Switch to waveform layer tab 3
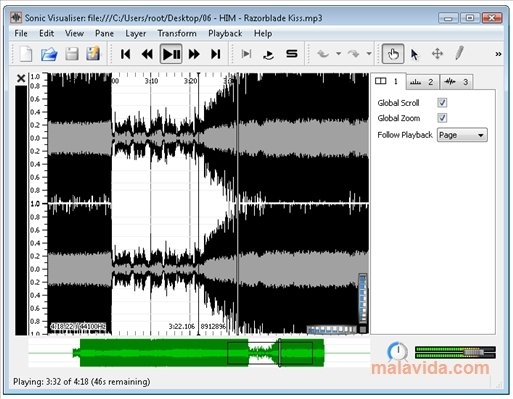Screen dimensions: 513x399 pyautogui.click(x=456, y=82)
